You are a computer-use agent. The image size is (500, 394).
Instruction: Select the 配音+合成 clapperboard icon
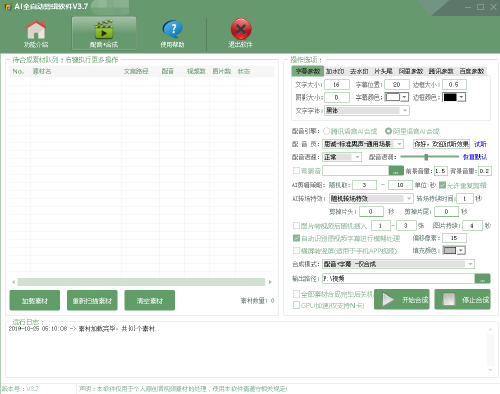point(104,33)
